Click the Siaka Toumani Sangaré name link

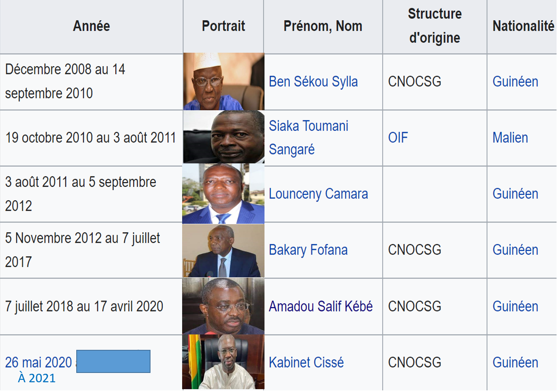point(308,138)
